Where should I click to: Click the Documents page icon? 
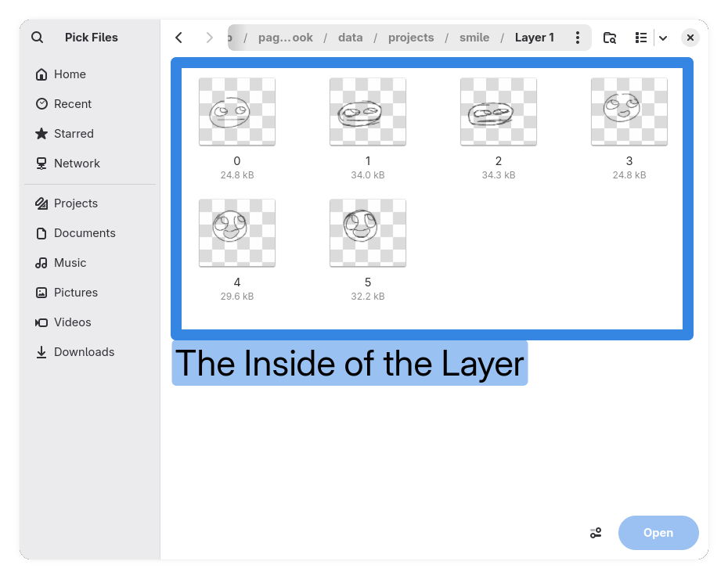pos(41,233)
